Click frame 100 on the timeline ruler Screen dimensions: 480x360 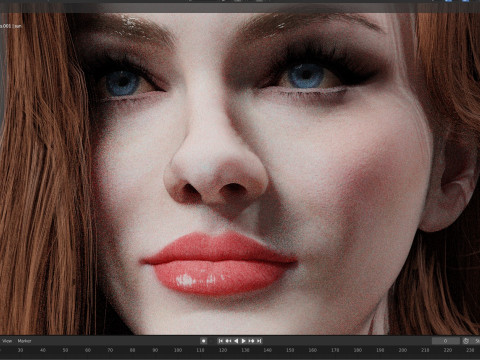coord(178,350)
